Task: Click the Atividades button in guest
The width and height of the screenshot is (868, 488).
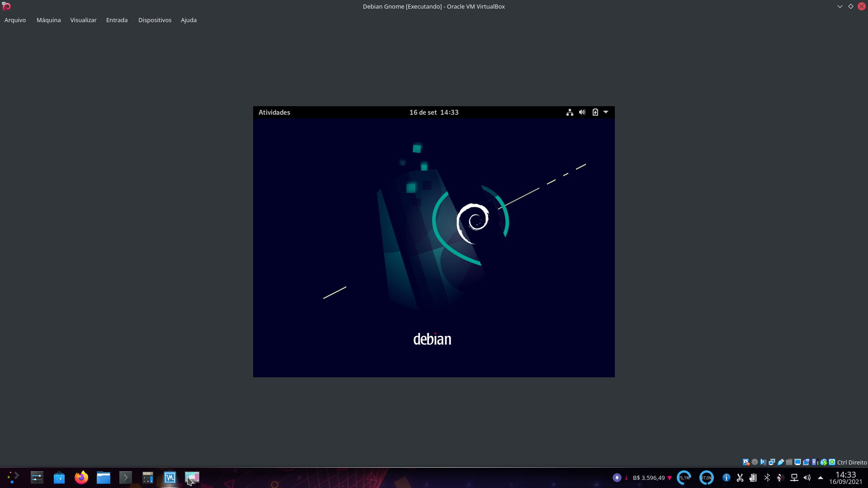Action: tap(274, 112)
